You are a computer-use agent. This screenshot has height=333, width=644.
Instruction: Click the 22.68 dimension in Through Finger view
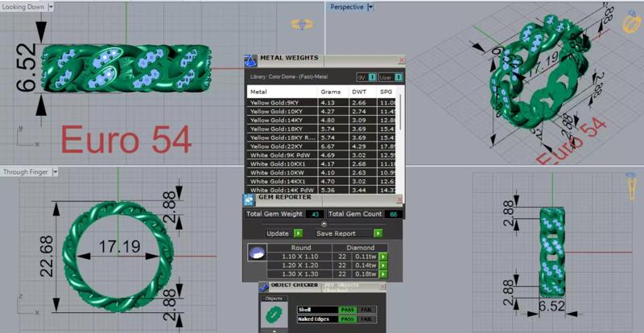coord(47,256)
